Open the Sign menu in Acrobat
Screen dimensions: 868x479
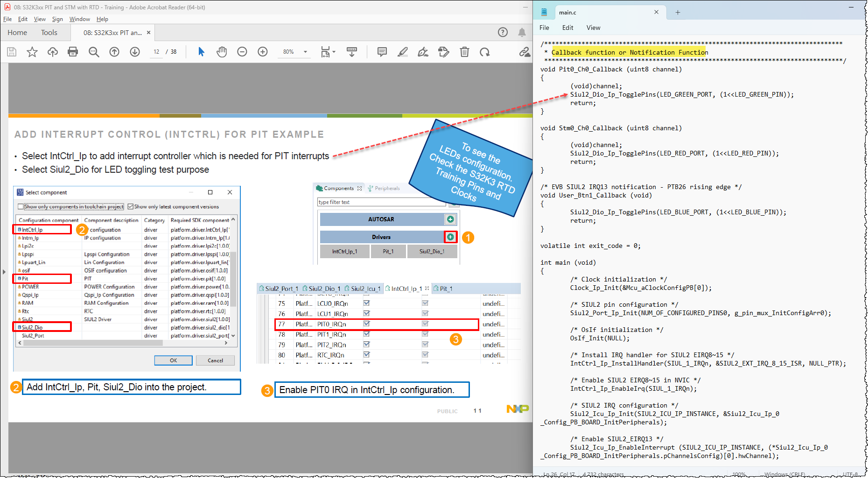[x=57, y=19]
